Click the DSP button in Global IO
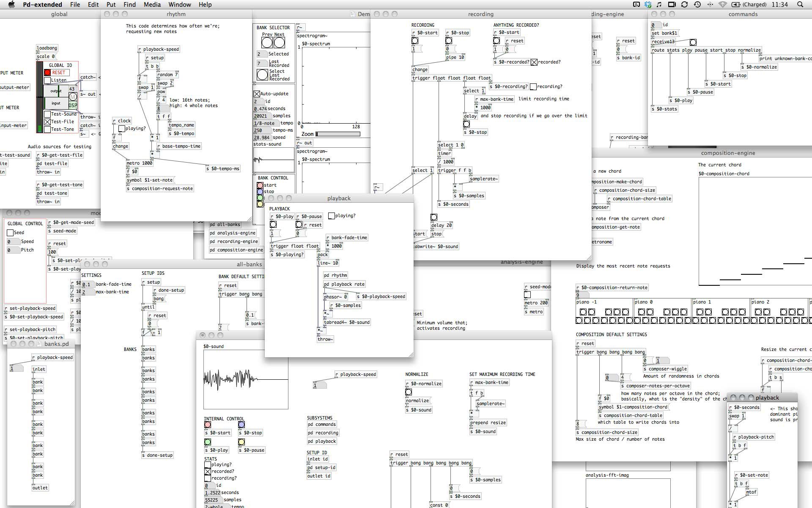The height and width of the screenshot is (508, 812). click(x=73, y=105)
